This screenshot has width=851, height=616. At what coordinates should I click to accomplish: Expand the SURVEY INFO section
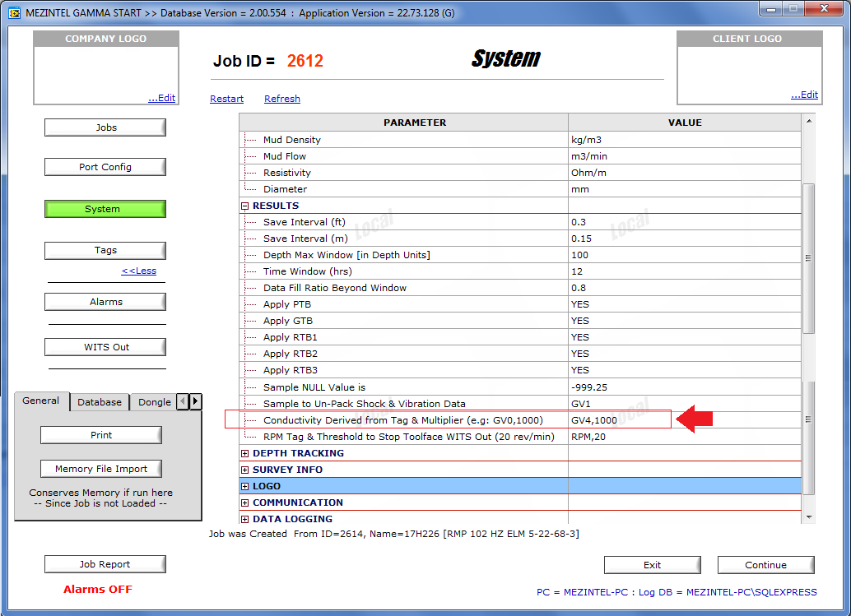244,470
